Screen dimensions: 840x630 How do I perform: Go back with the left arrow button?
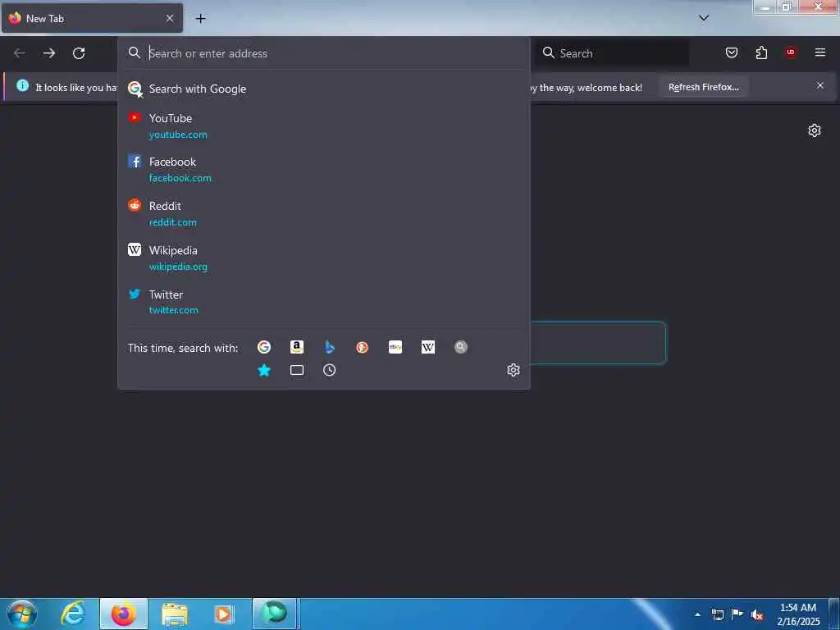(20, 53)
